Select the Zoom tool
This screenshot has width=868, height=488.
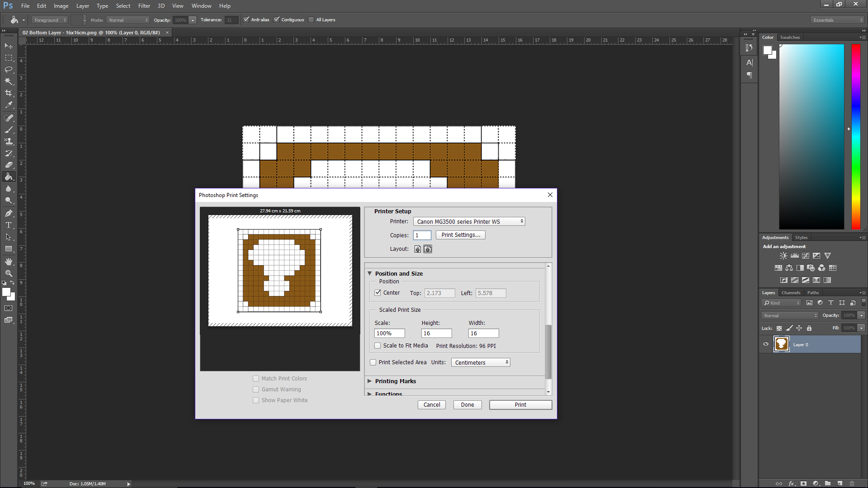(x=9, y=273)
